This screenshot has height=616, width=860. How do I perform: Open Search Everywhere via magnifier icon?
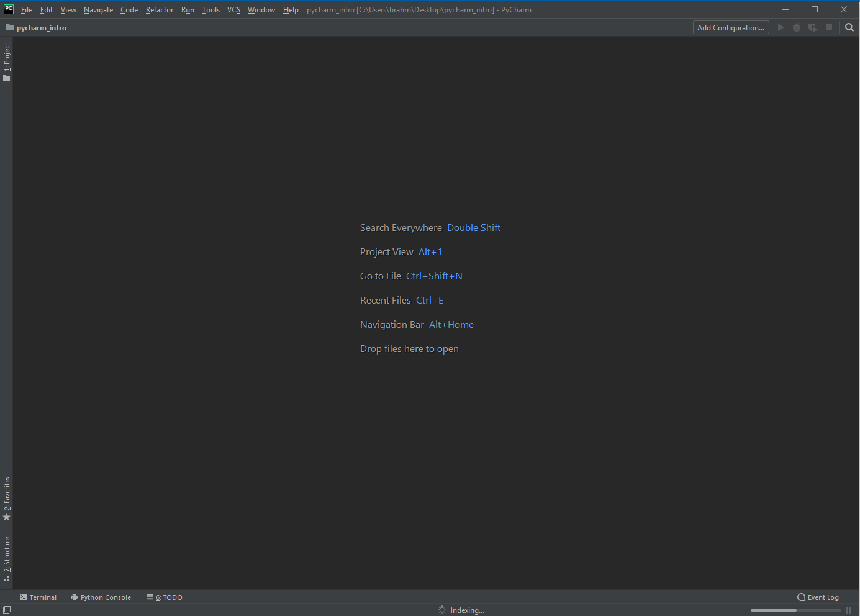point(849,27)
